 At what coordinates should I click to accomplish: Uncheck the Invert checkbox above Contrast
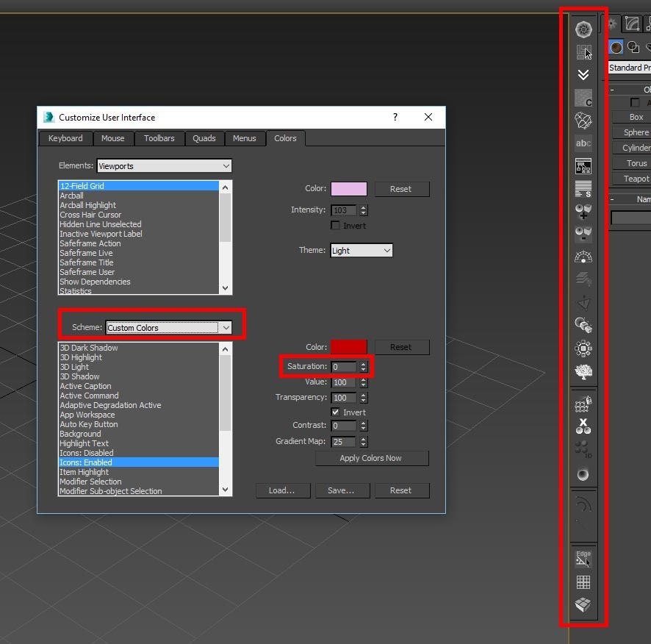pos(336,412)
